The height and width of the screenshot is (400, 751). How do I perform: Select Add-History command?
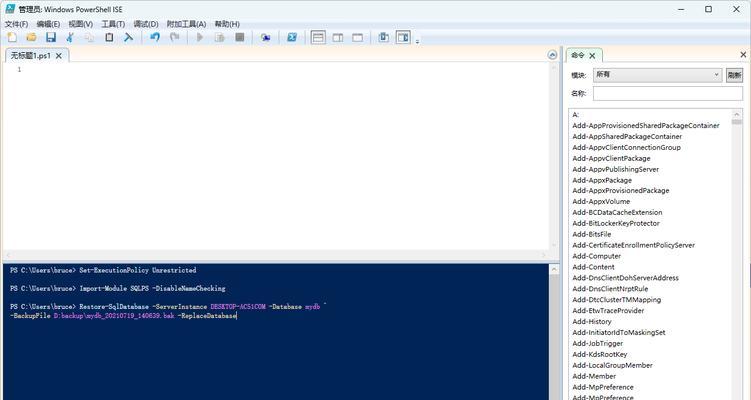592,321
